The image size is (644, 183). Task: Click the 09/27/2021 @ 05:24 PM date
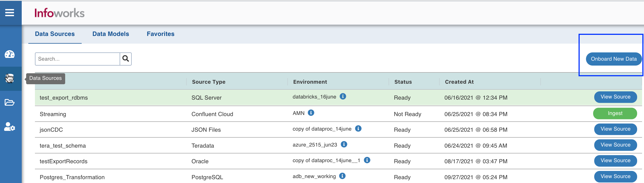point(476,177)
